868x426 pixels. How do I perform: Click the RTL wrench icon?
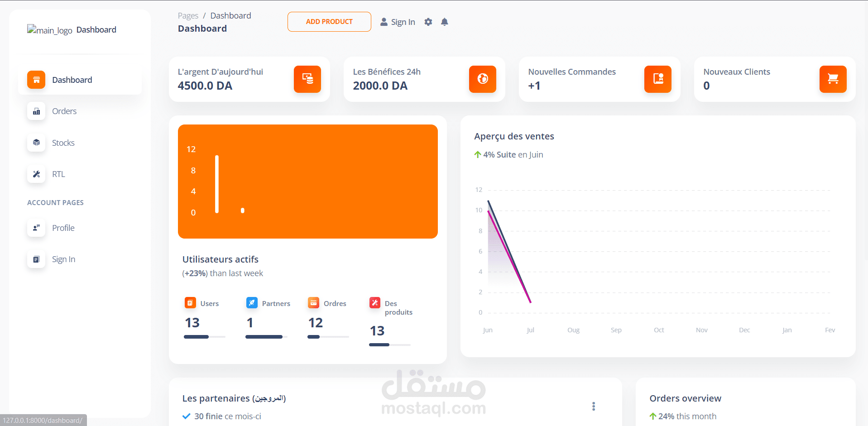click(36, 174)
